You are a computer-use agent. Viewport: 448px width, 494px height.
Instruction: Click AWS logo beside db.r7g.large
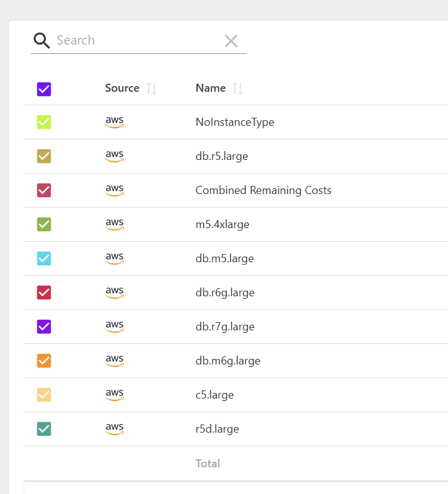point(115,327)
